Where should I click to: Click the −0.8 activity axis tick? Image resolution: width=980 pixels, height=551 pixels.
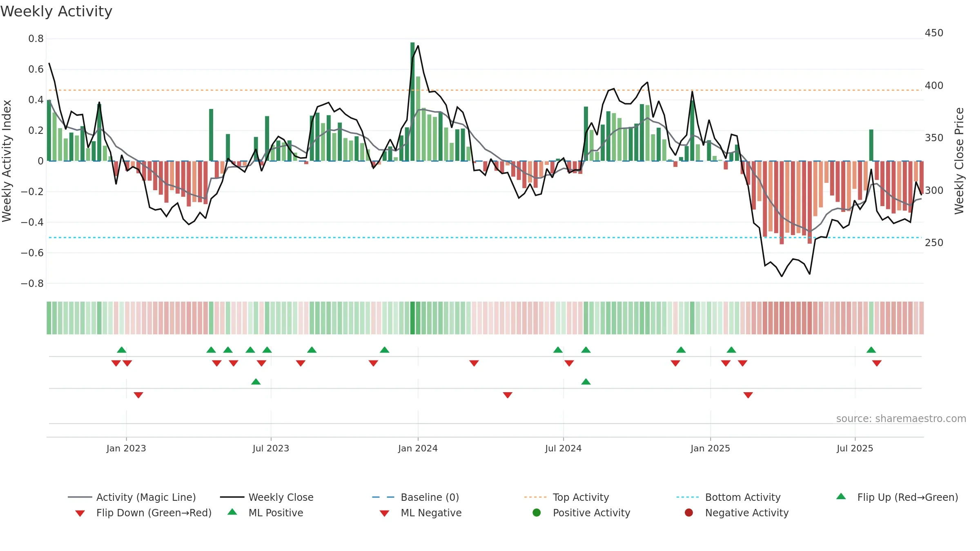(32, 283)
